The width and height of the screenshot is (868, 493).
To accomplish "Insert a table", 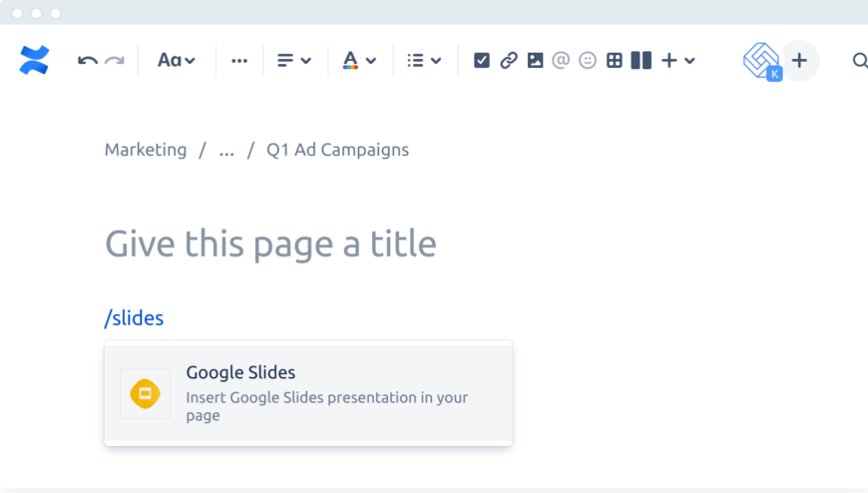I will pyautogui.click(x=615, y=61).
